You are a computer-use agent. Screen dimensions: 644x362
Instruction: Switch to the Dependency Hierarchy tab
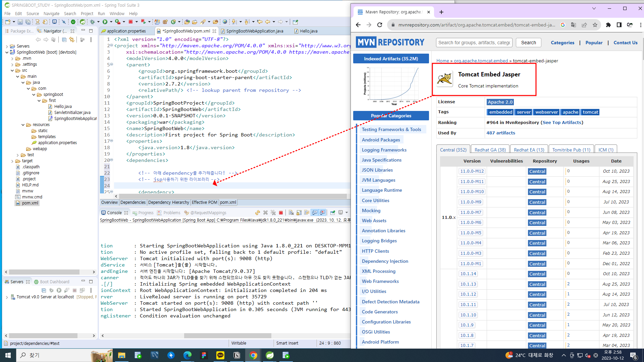coord(168,202)
